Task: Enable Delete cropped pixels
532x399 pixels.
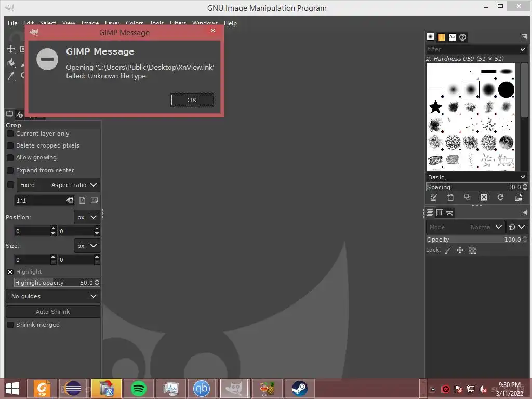Action: tap(10, 145)
